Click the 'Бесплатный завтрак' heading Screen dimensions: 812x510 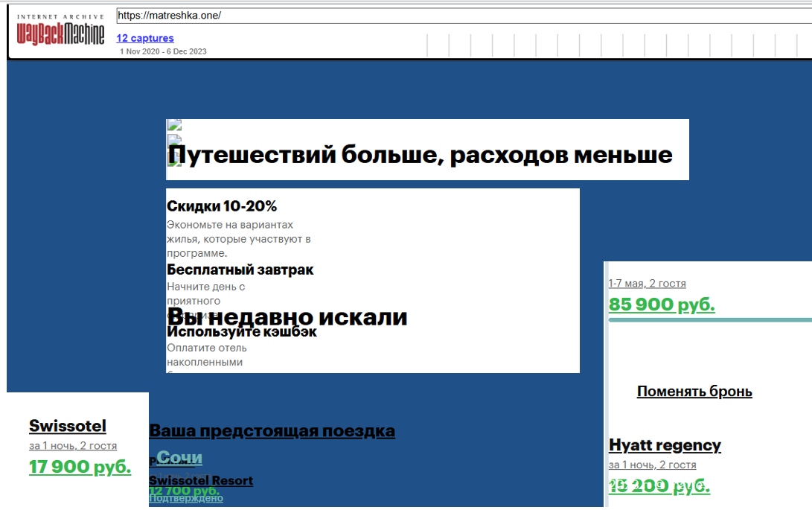240,270
